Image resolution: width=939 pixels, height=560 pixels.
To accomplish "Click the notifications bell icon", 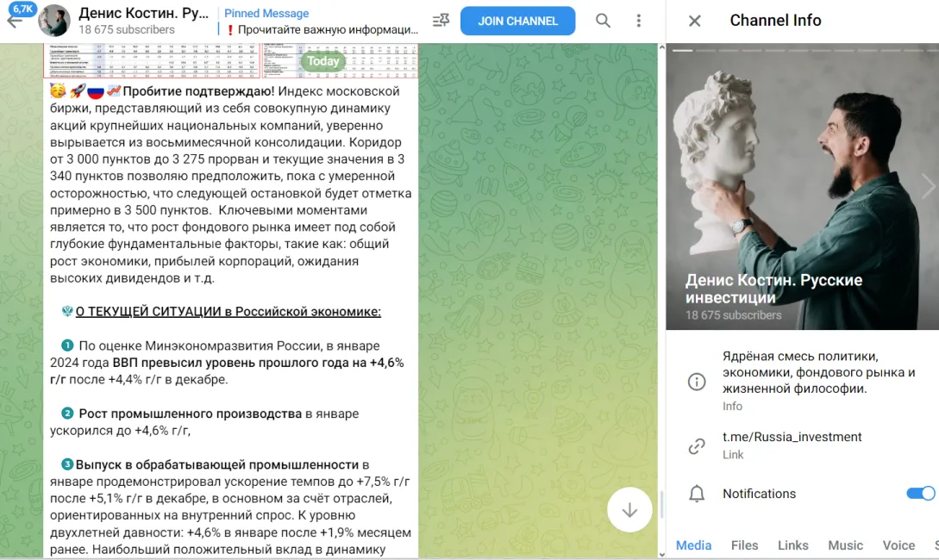I will pyautogui.click(x=697, y=494).
